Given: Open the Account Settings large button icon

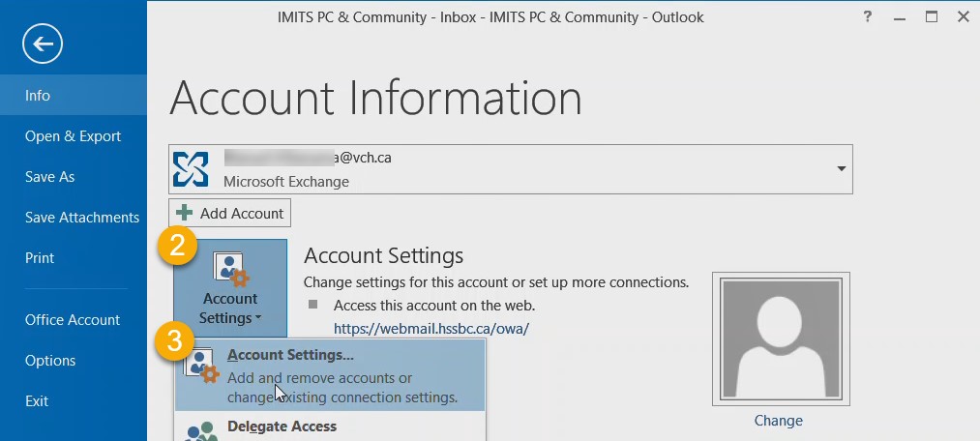Looking at the screenshot, I should 230,268.
